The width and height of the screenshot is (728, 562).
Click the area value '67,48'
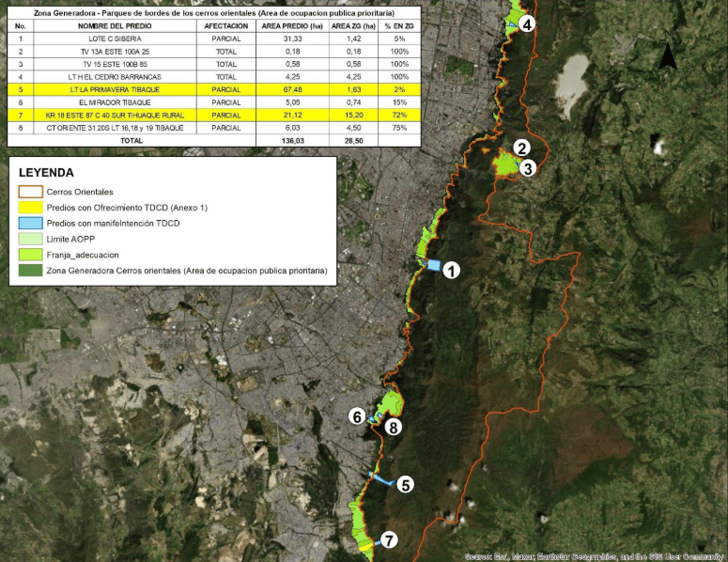pyautogui.click(x=292, y=89)
